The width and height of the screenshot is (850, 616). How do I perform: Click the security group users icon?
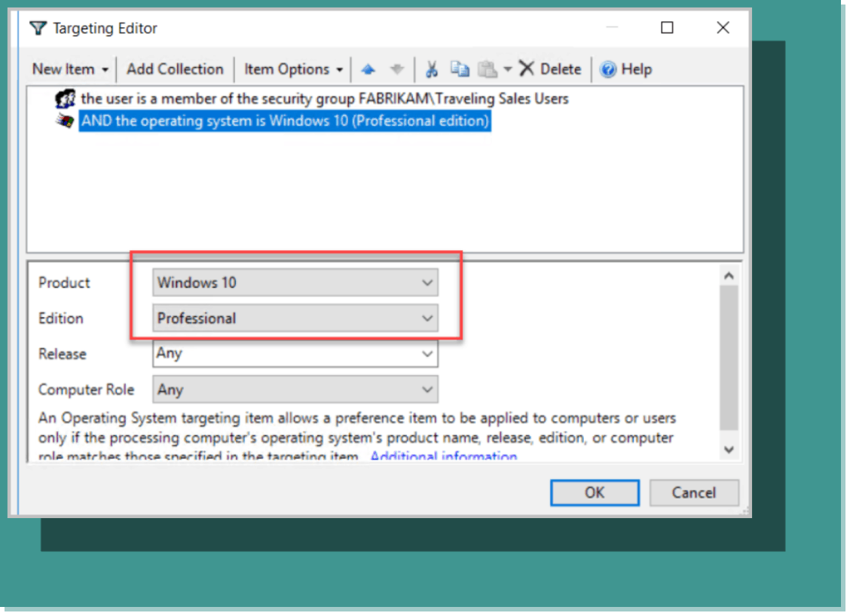[65, 99]
